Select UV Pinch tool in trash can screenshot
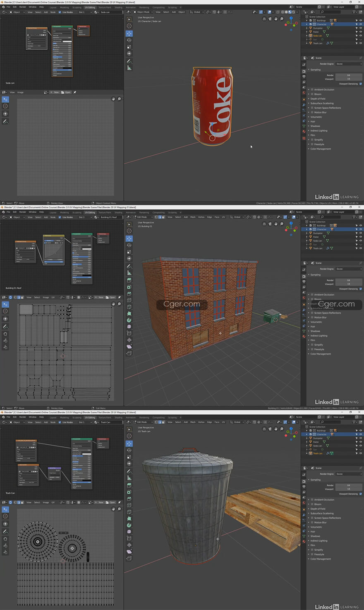This screenshot has height=610, width=364. [x=5, y=552]
